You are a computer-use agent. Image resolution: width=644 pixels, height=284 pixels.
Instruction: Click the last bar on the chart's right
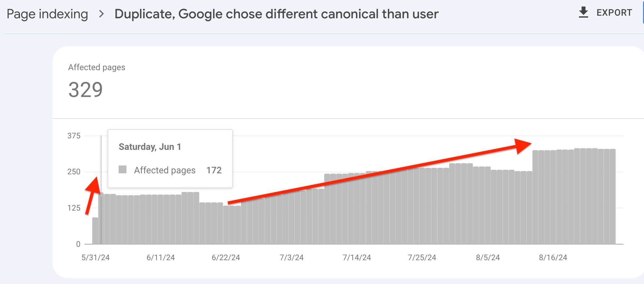point(612,196)
